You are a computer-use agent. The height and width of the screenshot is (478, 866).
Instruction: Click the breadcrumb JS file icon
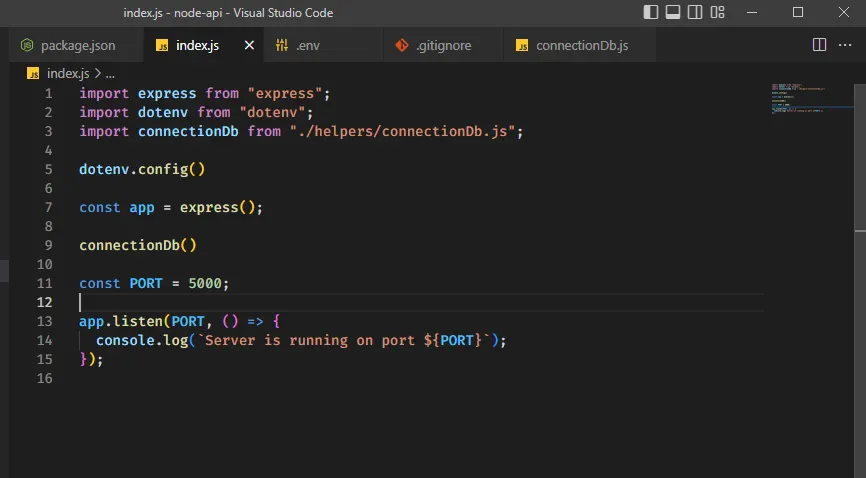click(33, 73)
